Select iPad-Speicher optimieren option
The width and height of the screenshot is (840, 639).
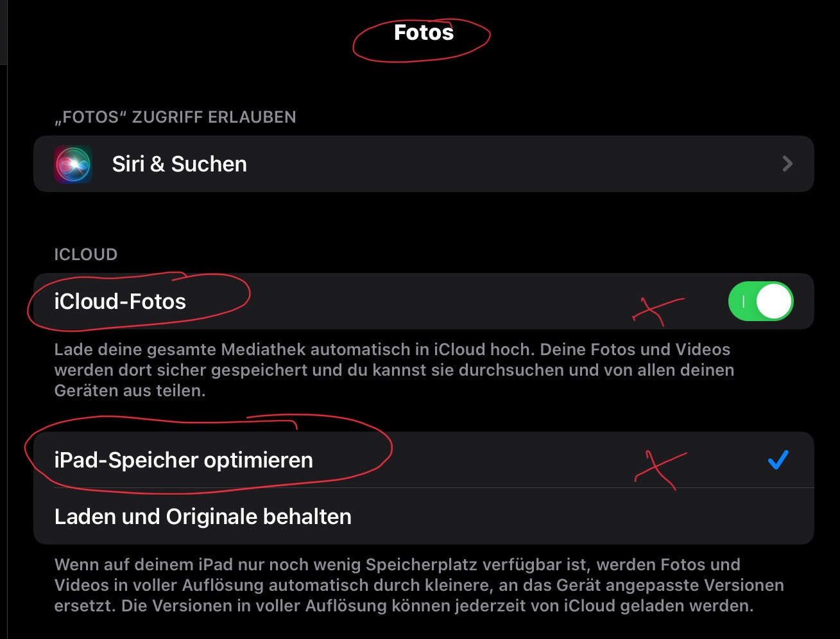click(184, 460)
